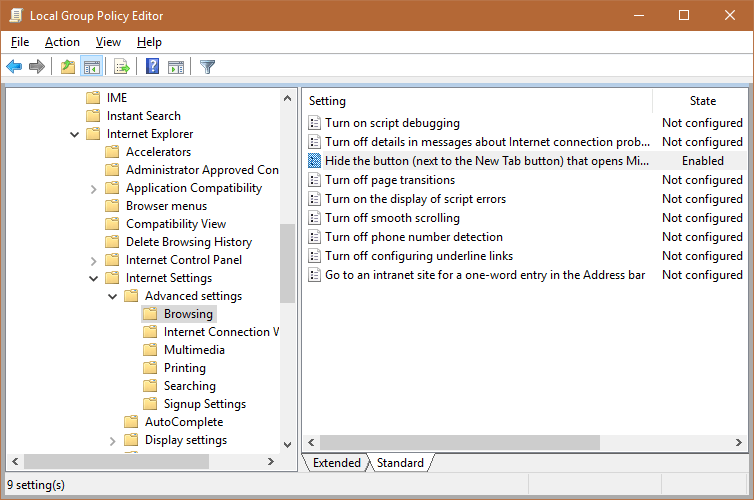
Task: Click the Forward arrow toolbar icon
Action: coord(37,67)
